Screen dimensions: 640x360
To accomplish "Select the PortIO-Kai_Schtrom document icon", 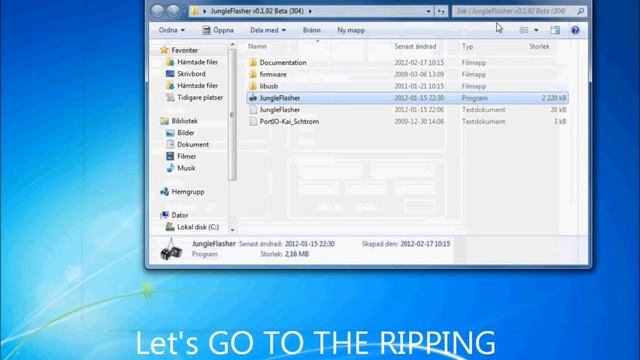I will tap(253, 122).
